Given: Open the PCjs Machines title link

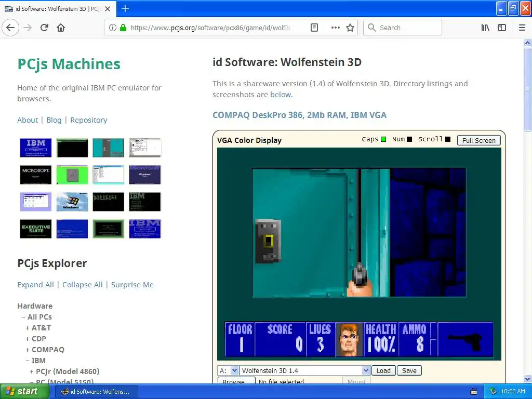Looking at the screenshot, I should (69, 64).
